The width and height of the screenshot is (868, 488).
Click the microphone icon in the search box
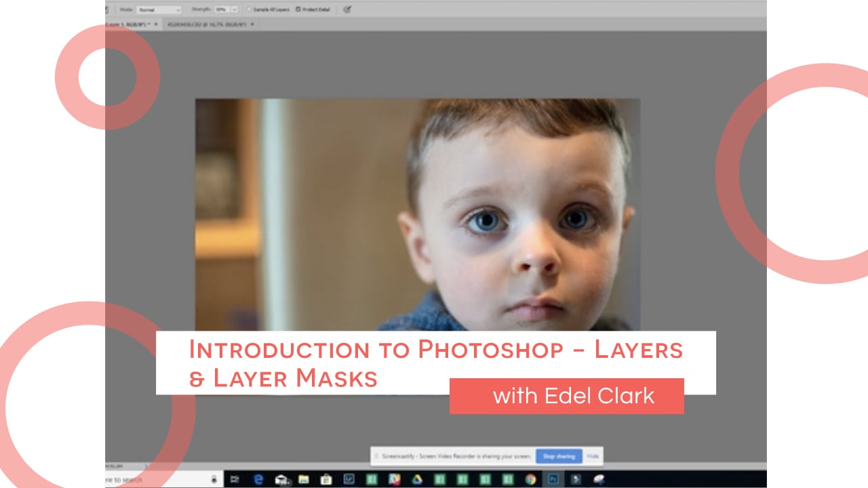214,479
